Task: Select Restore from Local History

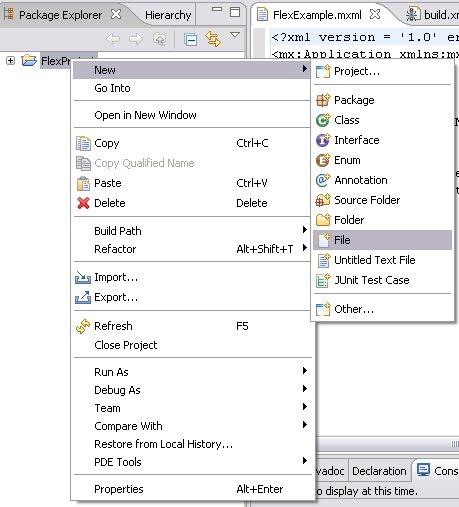Action: pos(191,444)
